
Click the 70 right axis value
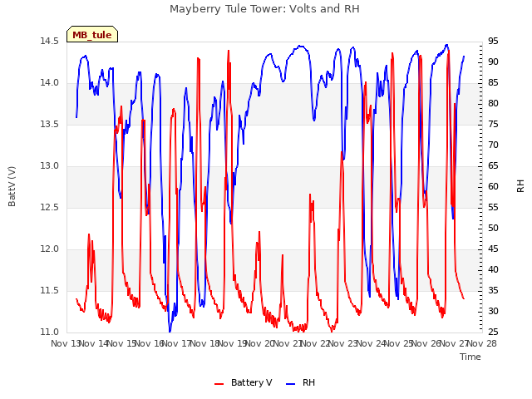[x=493, y=145]
